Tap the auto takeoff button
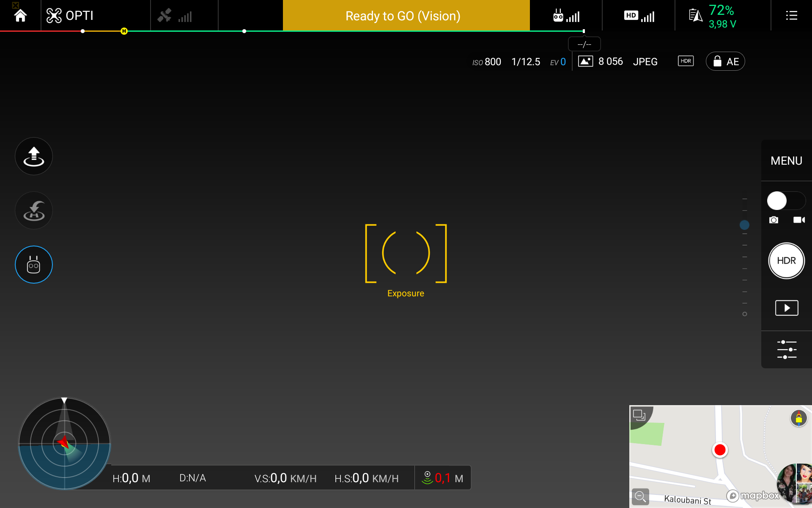This screenshot has height=508, width=812. point(34,156)
